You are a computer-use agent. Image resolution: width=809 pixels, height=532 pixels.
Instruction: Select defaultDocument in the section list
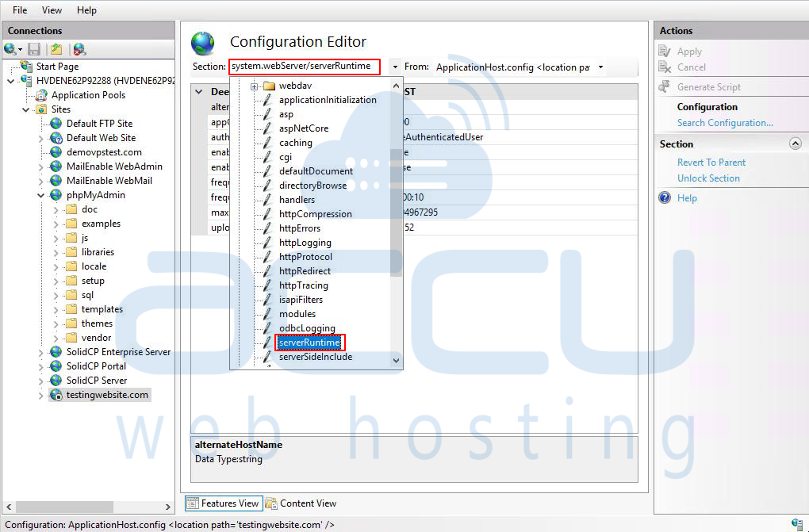(x=316, y=170)
